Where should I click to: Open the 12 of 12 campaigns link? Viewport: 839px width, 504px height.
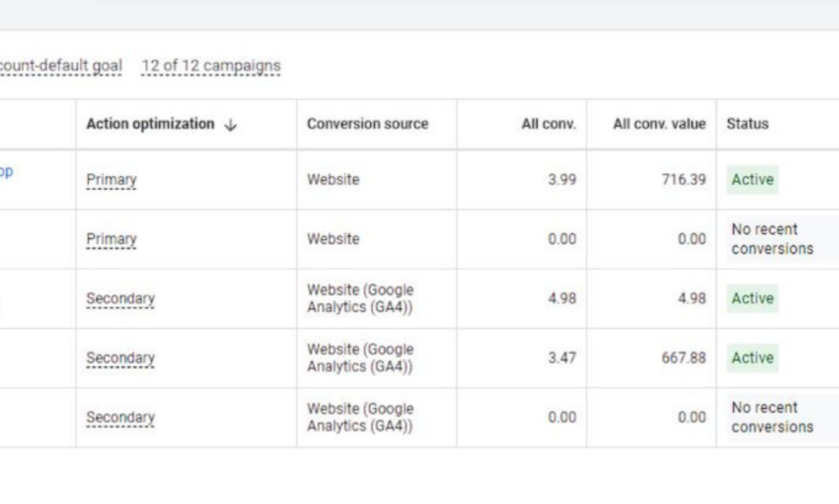point(210,66)
